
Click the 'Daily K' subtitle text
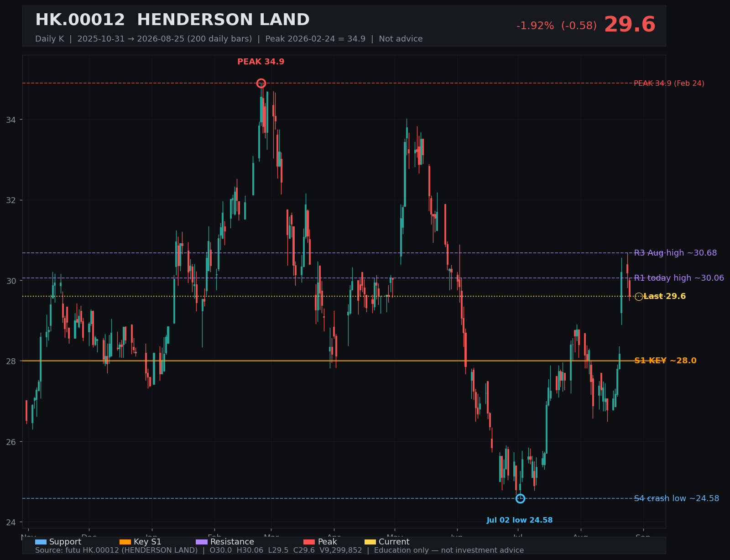(50, 39)
